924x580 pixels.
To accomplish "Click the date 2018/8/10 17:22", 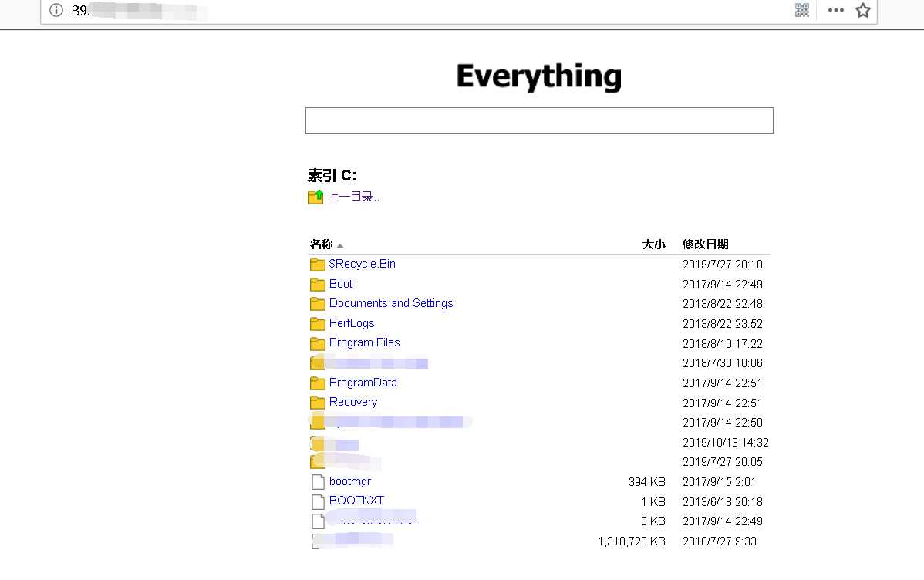I will pyautogui.click(x=723, y=344).
